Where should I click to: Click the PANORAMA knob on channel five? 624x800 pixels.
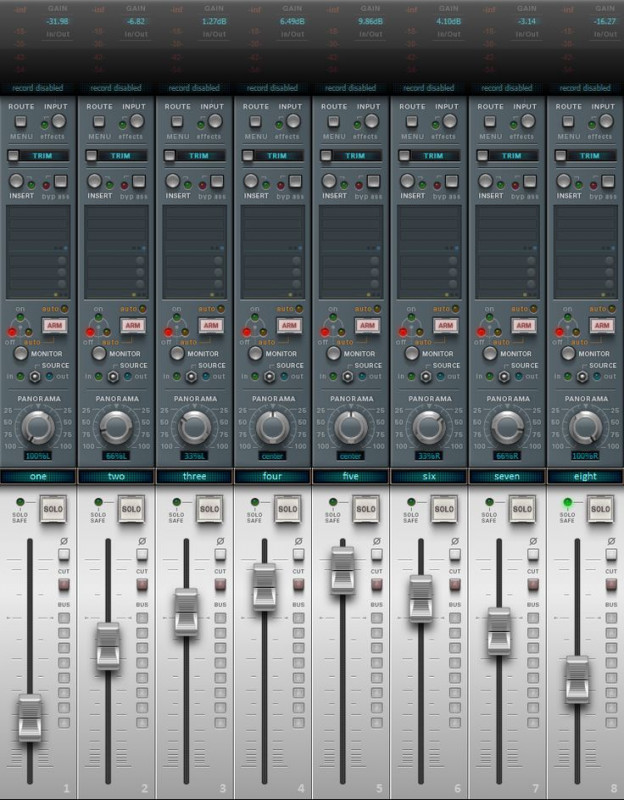(x=350, y=427)
